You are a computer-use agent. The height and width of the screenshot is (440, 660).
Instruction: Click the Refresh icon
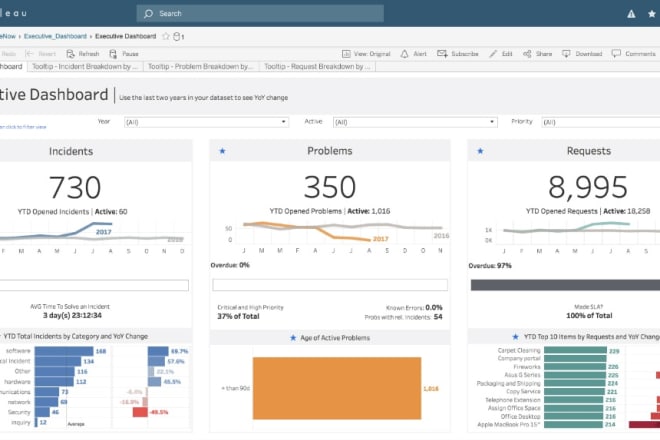(70, 53)
